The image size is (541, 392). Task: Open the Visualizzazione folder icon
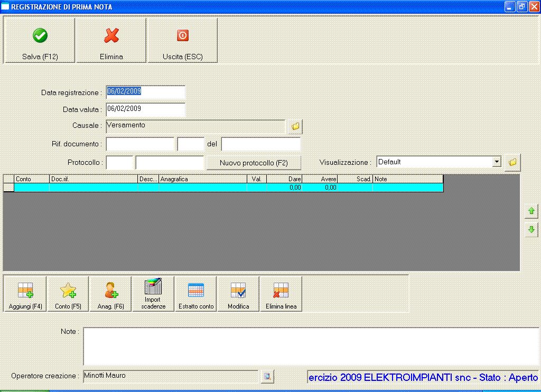tap(512, 162)
